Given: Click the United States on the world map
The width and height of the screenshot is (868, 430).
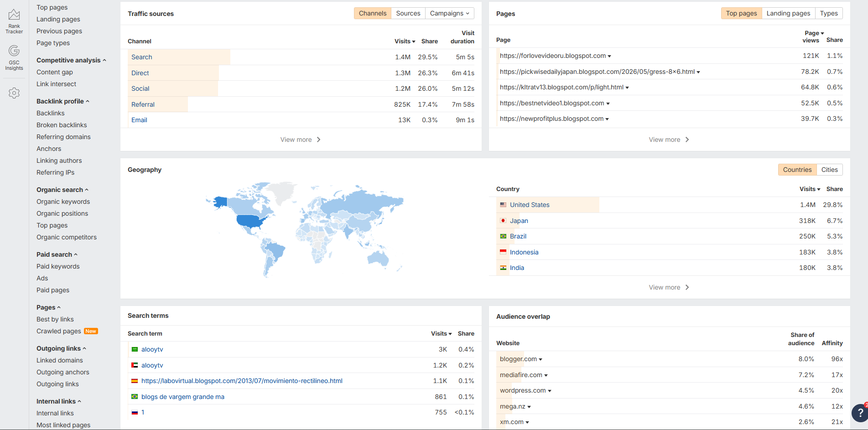Looking at the screenshot, I should pos(250,221).
